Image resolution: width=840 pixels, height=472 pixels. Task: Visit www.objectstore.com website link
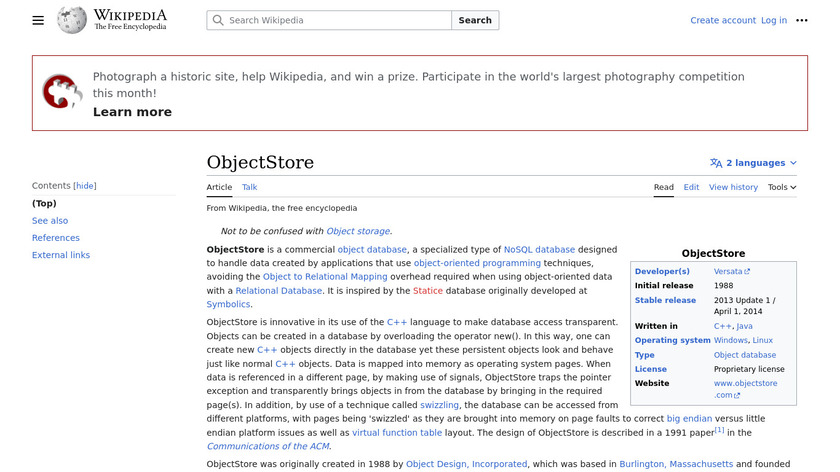[x=745, y=389]
